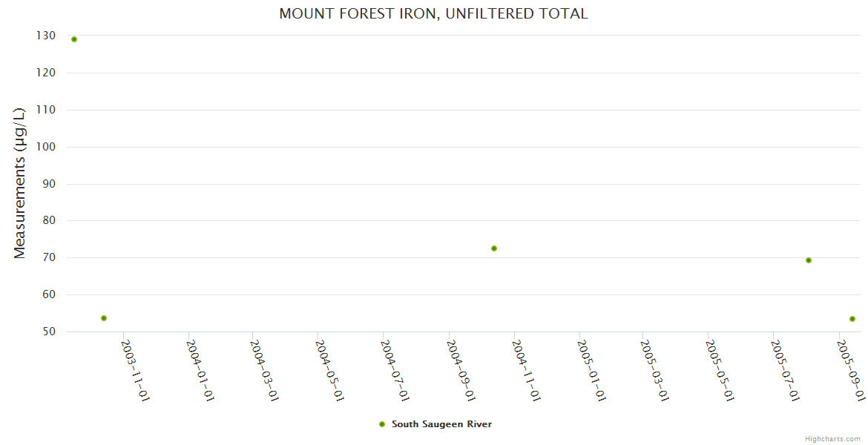Select the 2004-11-01 date label
Screen dimensions: 868x445
point(526,371)
